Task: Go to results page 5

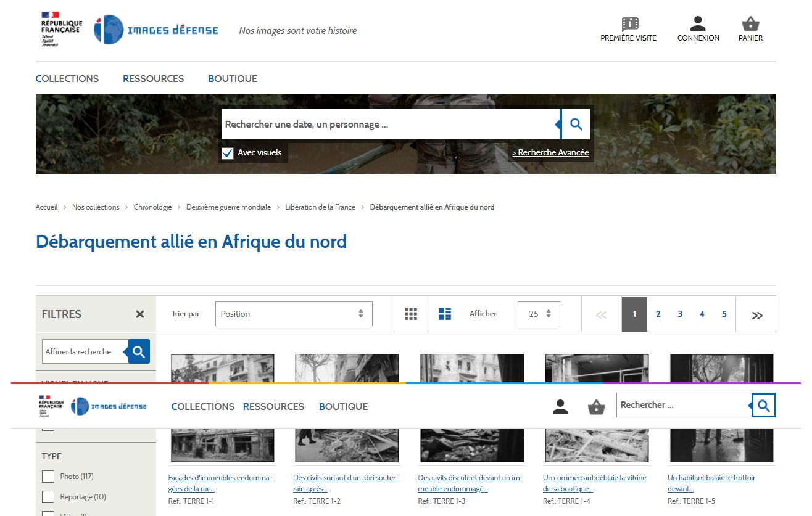Action: [x=724, y=314]
